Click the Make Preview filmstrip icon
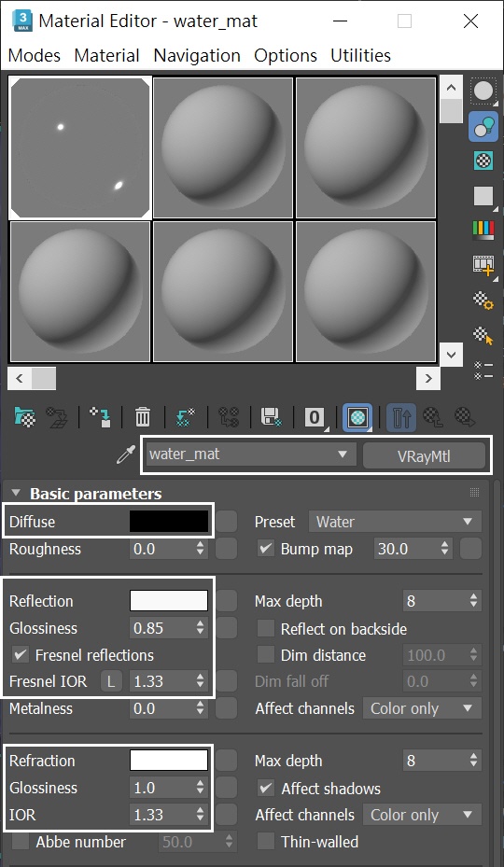Image resolution: width=504 pixels, height=867 pixels. (x=483, y=265)
